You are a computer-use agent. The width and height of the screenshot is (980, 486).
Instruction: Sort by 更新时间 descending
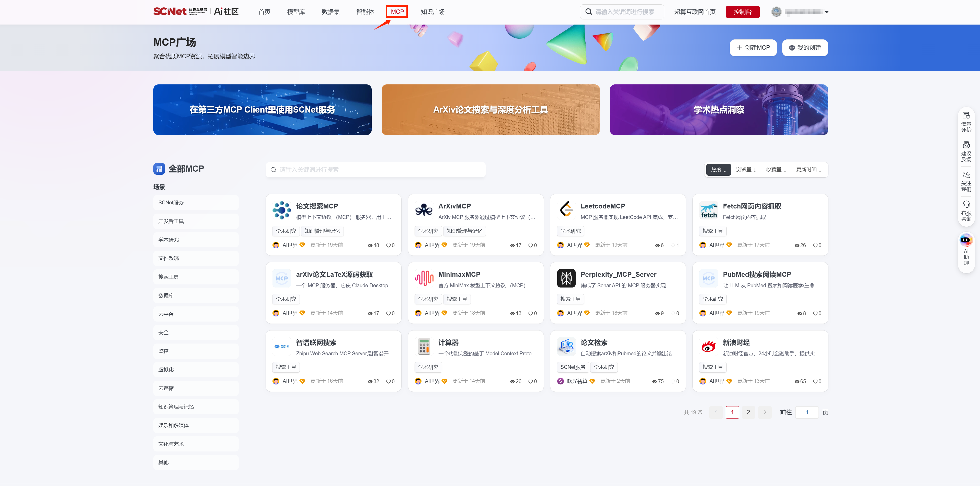808,170
